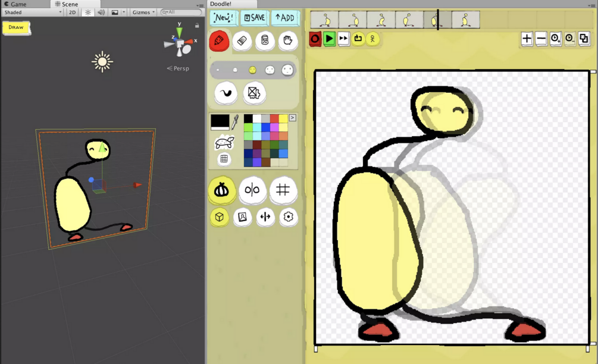Toggle the yellow 3D cube button
Viewport: 598px width, 364px height.
[220, 217]
